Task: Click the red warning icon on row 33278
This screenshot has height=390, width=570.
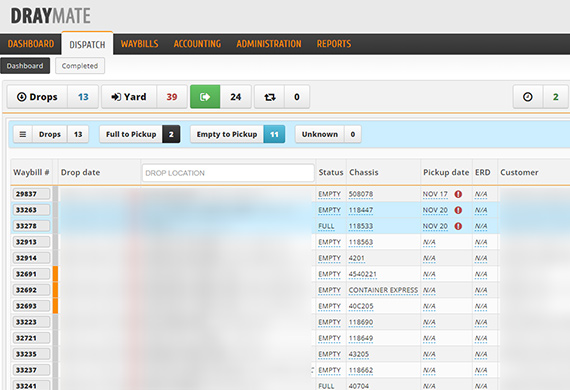Action: 458,226
